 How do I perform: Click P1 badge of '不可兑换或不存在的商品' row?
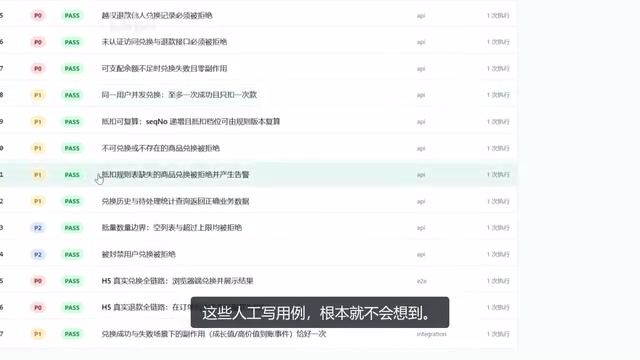pyautogui.click(x=38, y=148)
